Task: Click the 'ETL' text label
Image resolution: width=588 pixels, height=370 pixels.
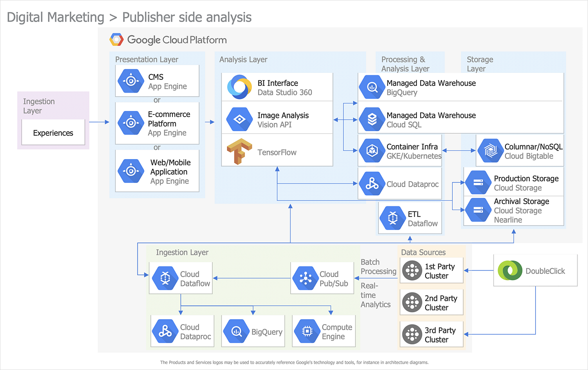Action: point(414,214)
